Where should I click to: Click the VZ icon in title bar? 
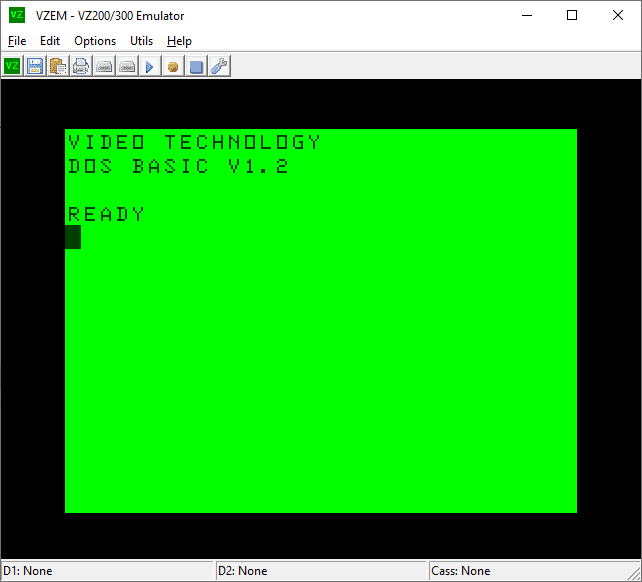17,15
